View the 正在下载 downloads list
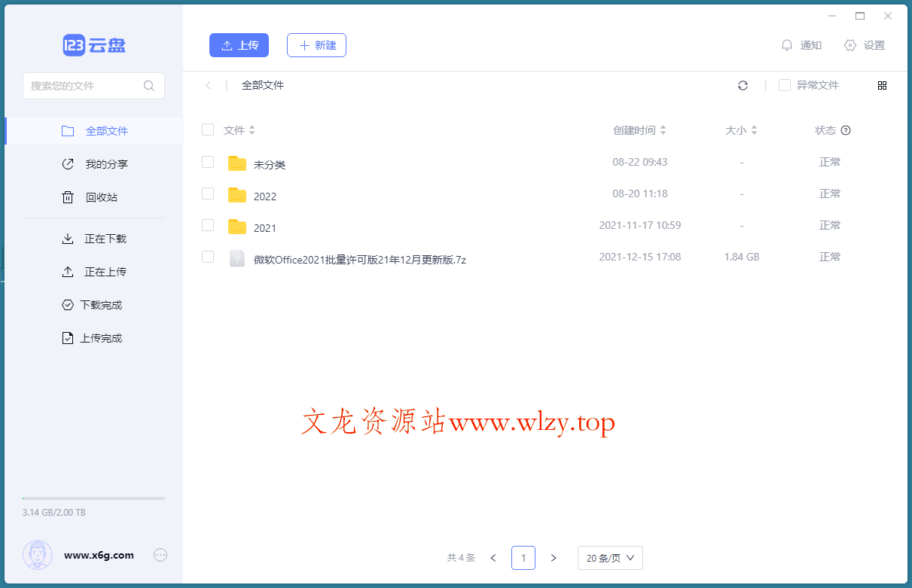This screenshot has width=912, height=588. coord(109,238)
